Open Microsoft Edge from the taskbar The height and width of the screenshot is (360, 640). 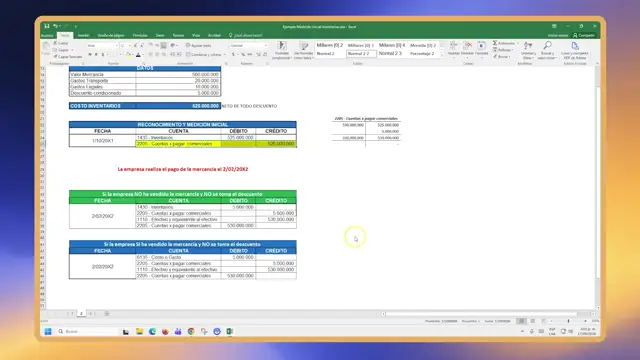coord(152,331)
